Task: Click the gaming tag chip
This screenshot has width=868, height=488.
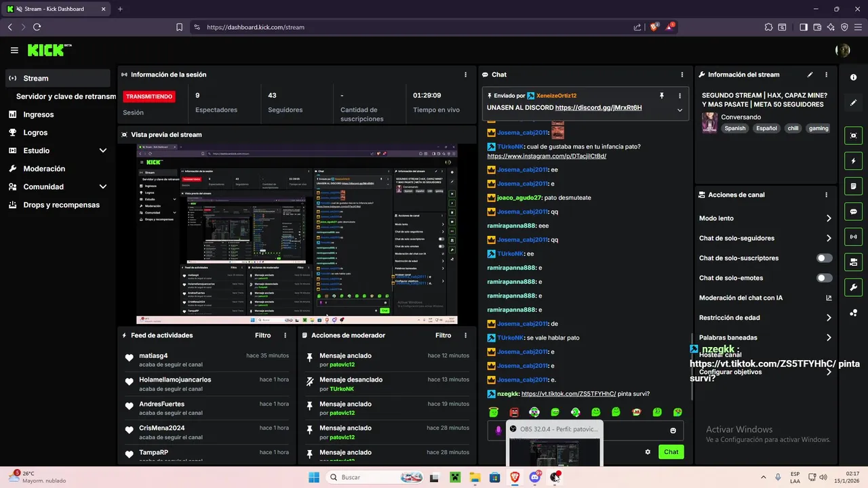Action: (818, 128)
